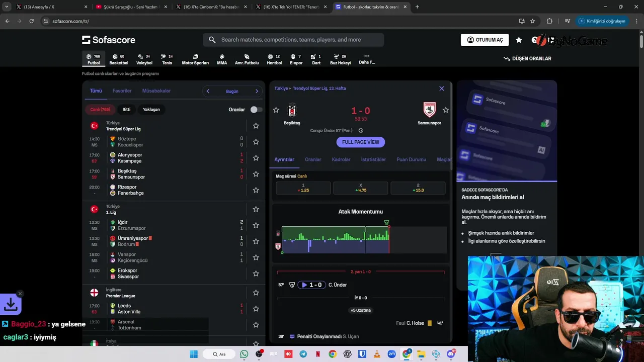The height and width of the screenshot is (362, 644).
Task: Favorite the Leeds vs Aston Villa match
Action: 256,309
